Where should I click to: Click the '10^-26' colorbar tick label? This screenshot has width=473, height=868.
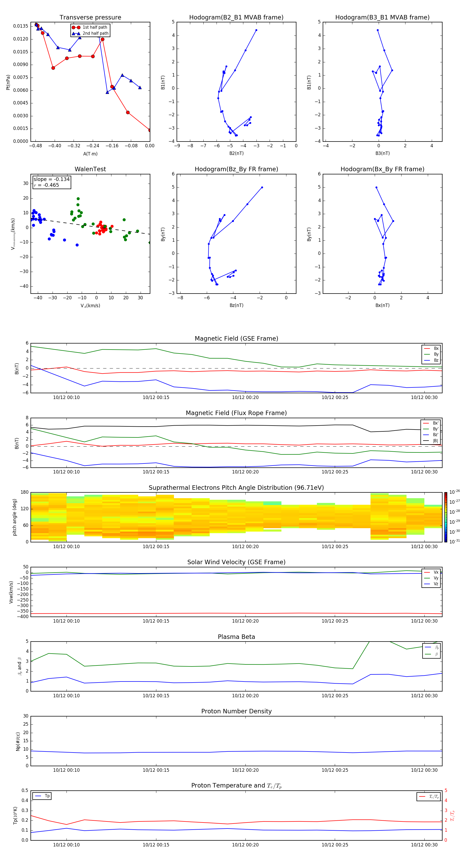(455, 492)
